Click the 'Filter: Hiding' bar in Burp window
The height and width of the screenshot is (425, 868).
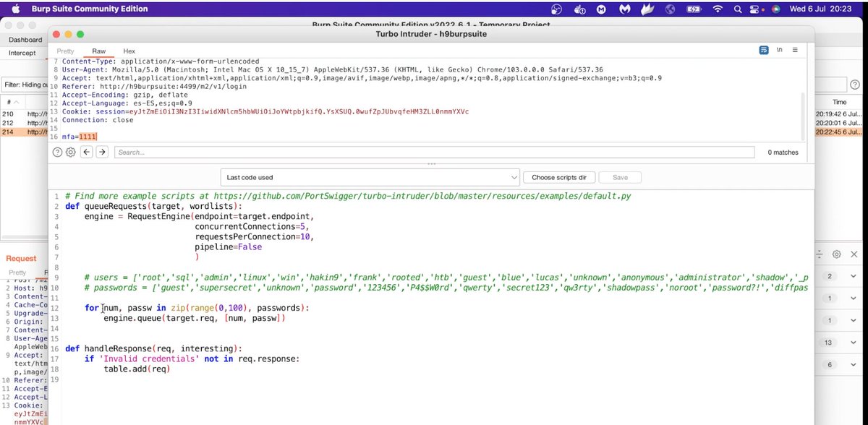point(25,85)
